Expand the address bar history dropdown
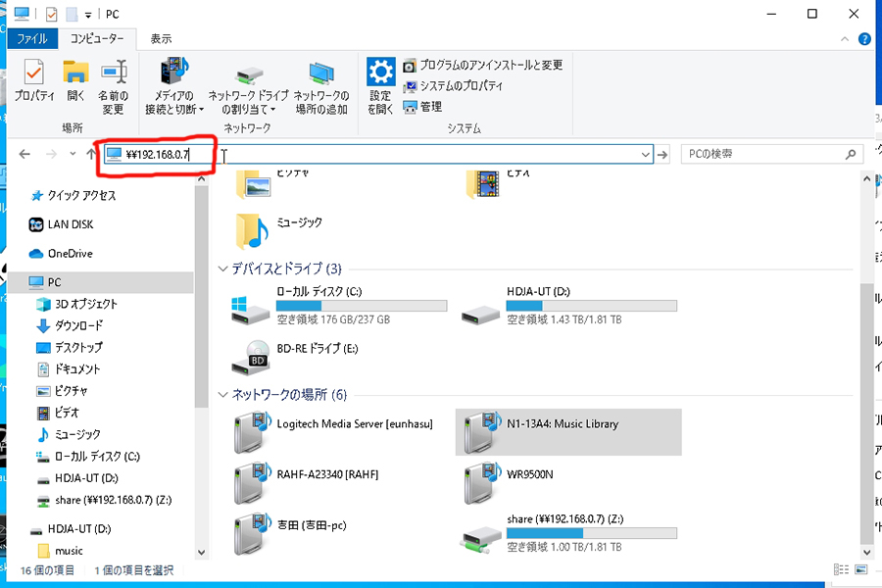882x588 pixels. (x=645, y=155)
